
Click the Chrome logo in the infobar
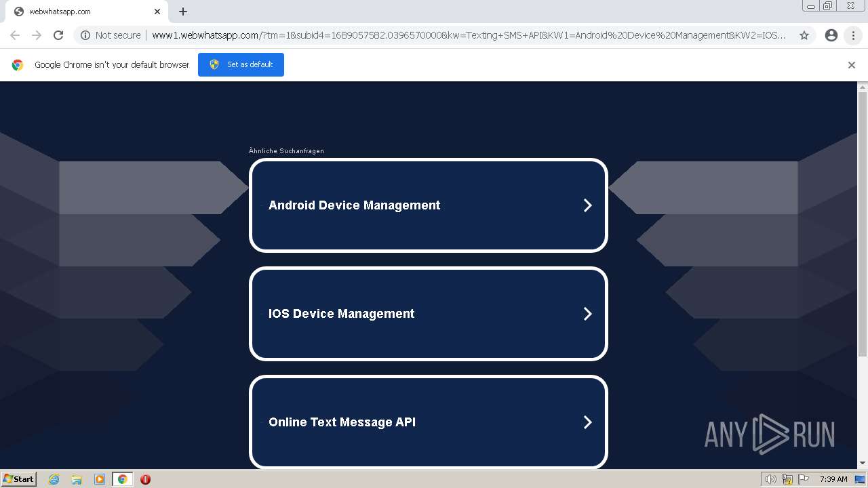18,65
